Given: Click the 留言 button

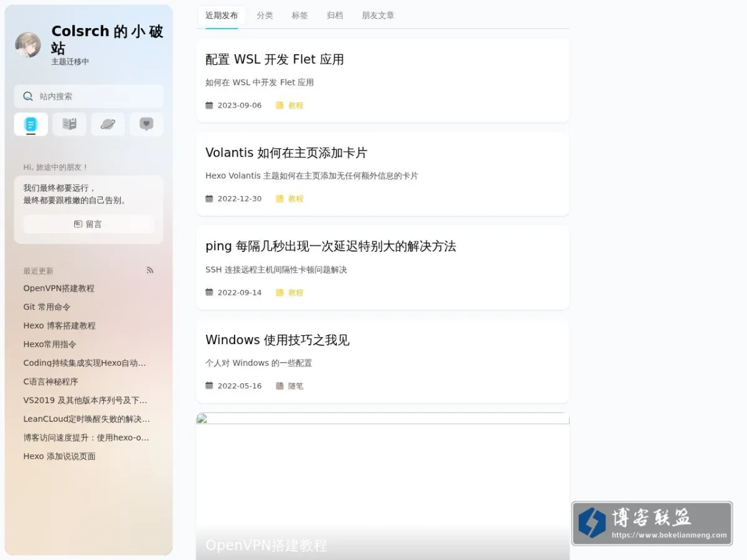Looking at the screenshot, I should pyautogui.click(x=88, y=224).
